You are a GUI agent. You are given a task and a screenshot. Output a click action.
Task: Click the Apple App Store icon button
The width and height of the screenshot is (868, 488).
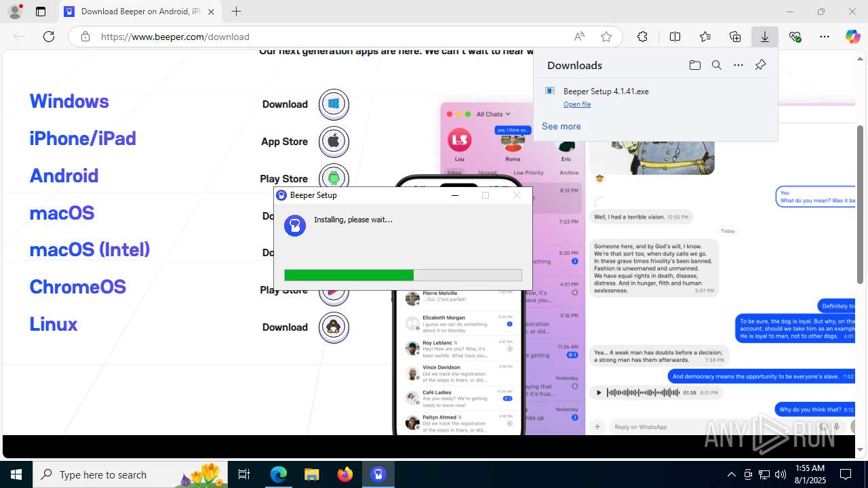click(334, 142)
